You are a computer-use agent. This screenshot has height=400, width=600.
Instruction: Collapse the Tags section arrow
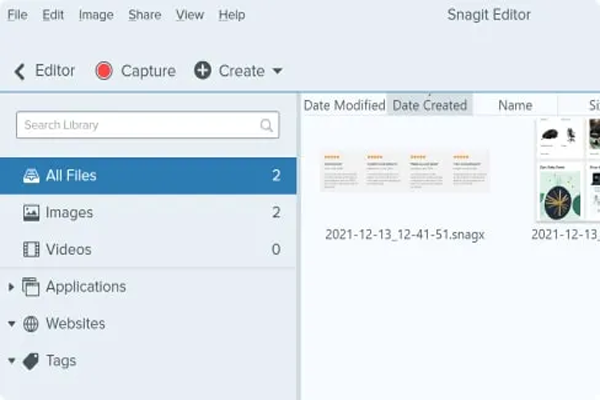pos(11,361)
